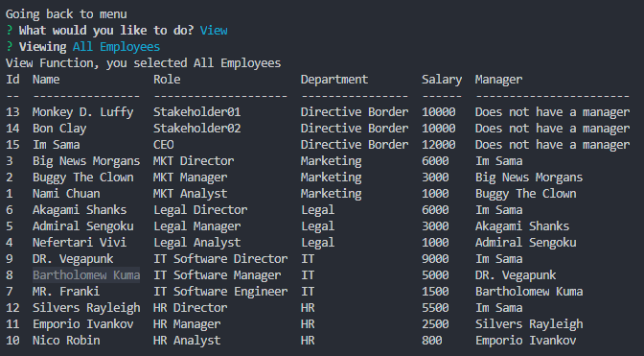Image resolution: width=644 pixels, height=356 pixels.
Task: Click salary "10000" in the Stakeholder02 row
Action: pyautogui.click(x=438, y=129)
